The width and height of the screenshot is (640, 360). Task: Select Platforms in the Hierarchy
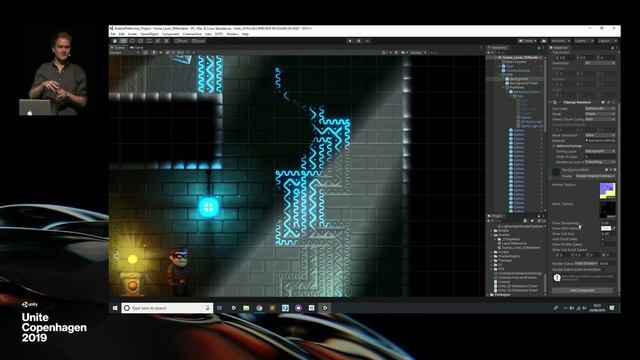[x=517, y=87]
